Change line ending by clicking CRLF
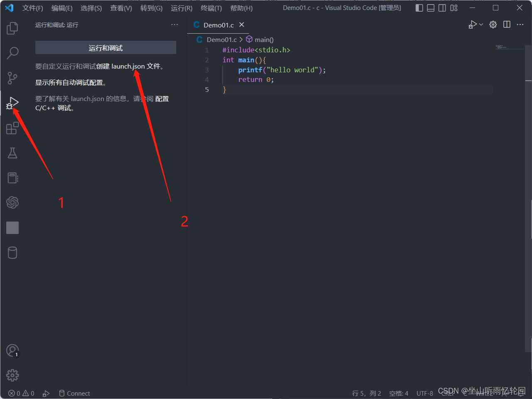 click(448, 395)
